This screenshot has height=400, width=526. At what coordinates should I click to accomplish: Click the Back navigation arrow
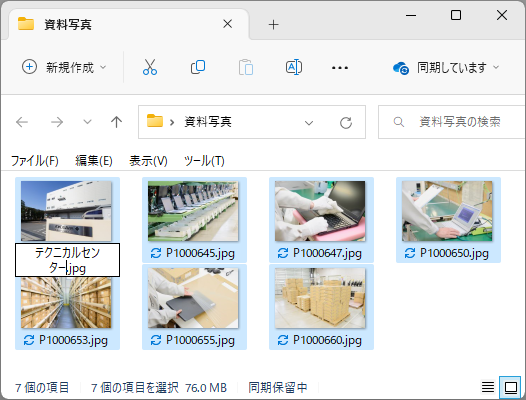point(22,122)
